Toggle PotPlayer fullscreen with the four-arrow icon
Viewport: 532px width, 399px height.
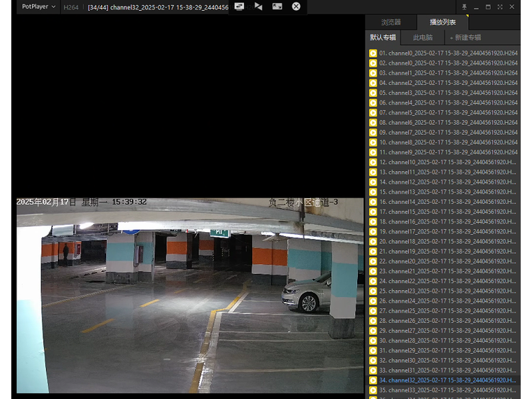500,7
